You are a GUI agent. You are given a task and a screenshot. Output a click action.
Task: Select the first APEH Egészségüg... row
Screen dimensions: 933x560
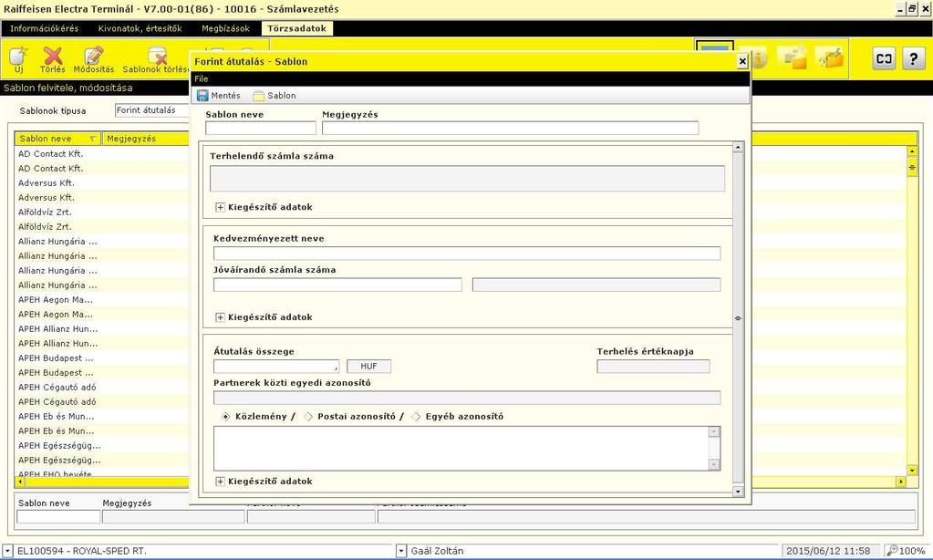coord(102,445)
